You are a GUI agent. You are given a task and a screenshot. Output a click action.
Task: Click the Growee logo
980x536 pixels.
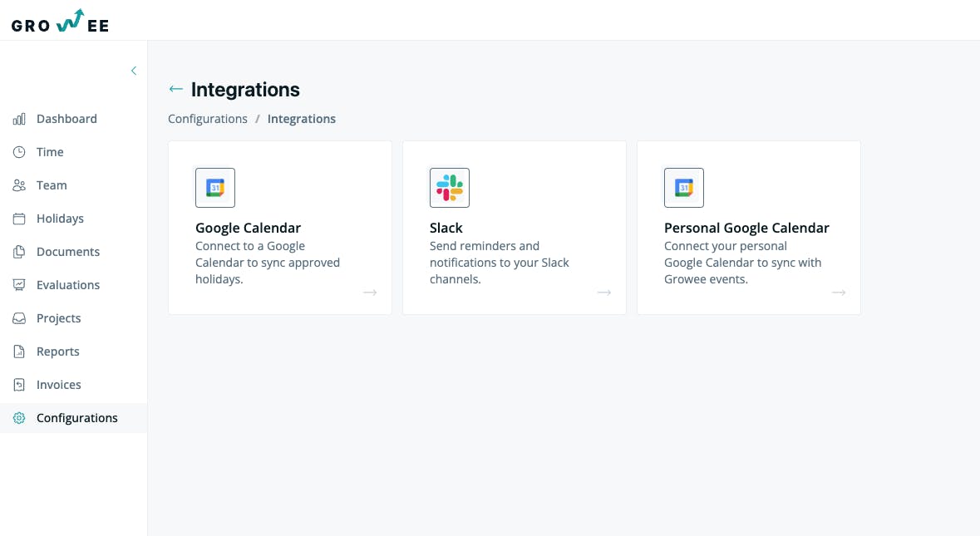pyautogui.click(x=60, y=21)
